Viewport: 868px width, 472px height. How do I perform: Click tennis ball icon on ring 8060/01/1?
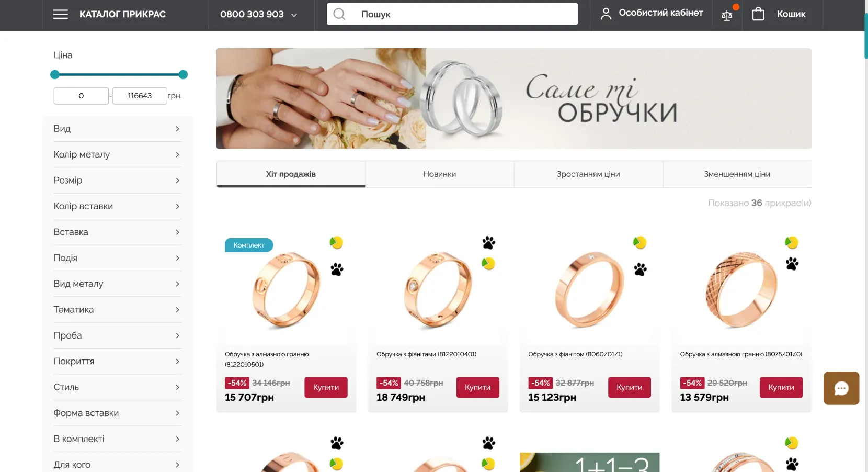pyautogui.click(x=640, y=243)
